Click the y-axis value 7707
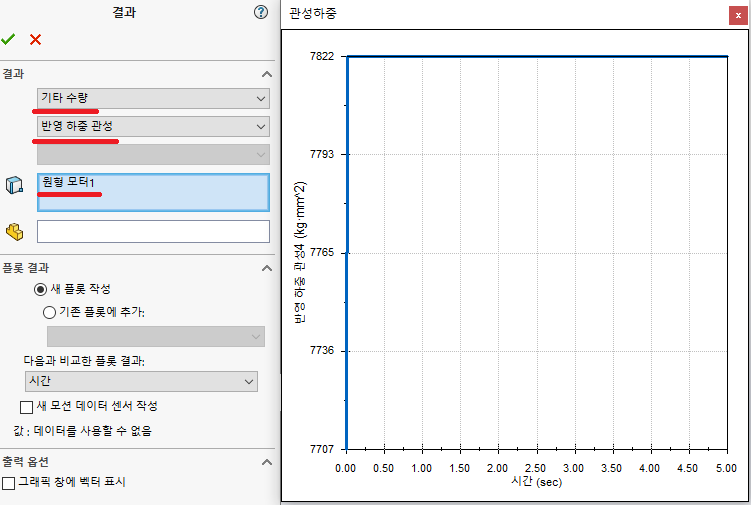Viewport: 751px width, 505px height. click(322, 449)
